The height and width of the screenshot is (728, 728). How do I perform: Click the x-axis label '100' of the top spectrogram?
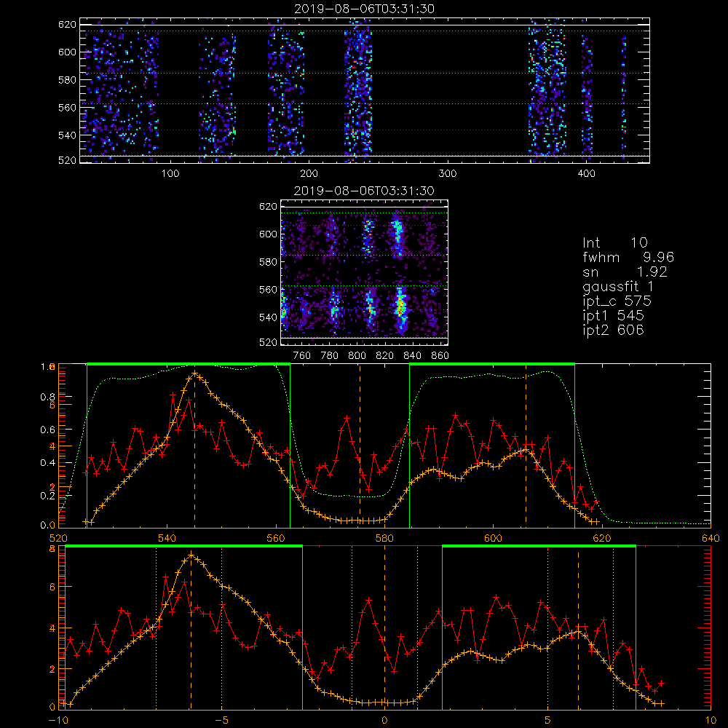[170, 174]
